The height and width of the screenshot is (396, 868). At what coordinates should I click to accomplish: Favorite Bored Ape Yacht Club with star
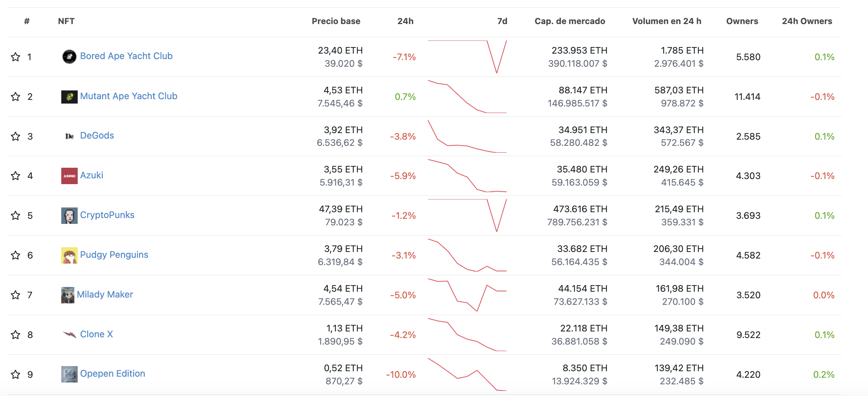(x=16, y=57)
